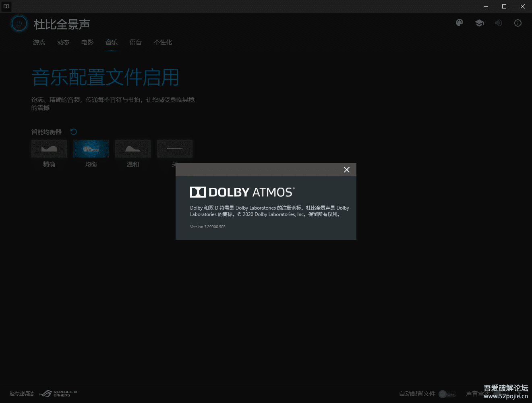532x403 pixels.
Task: Open the theme palette icon
Action: (460, 23)
